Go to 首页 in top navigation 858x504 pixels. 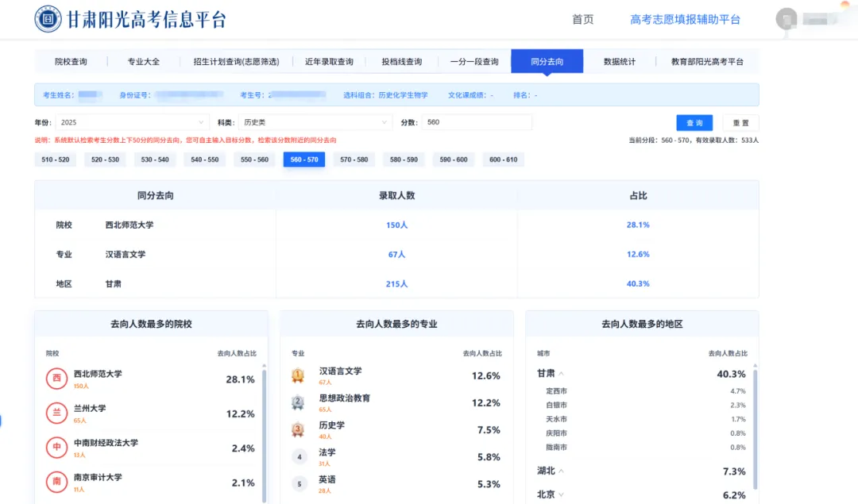(x=583, y=19)
